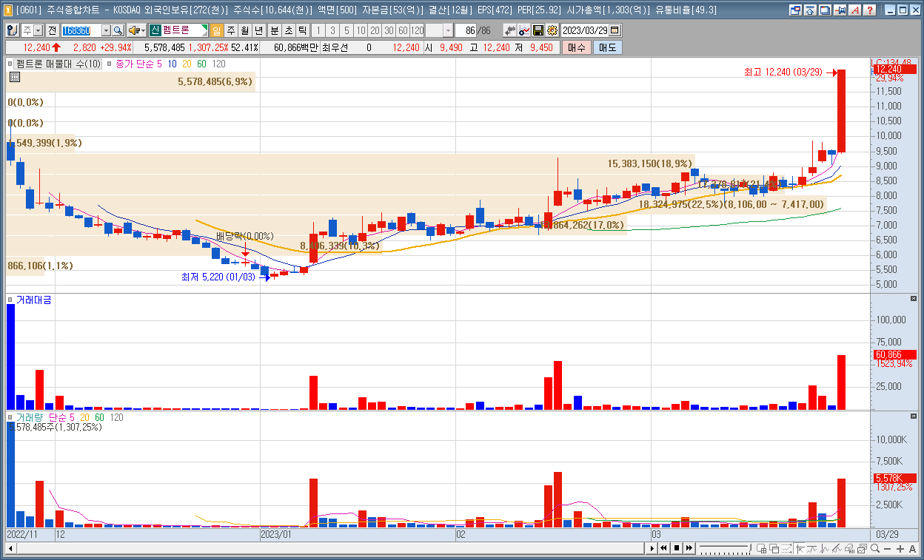The image size is (924, 560).
Task: Click the play button in playback controls
Action: pos(652,548)
